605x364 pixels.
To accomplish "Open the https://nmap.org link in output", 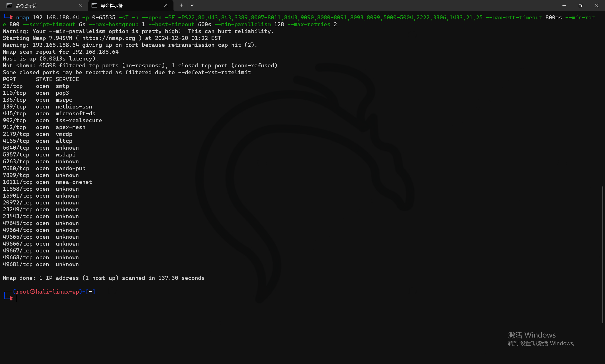I will click(109, 38).
